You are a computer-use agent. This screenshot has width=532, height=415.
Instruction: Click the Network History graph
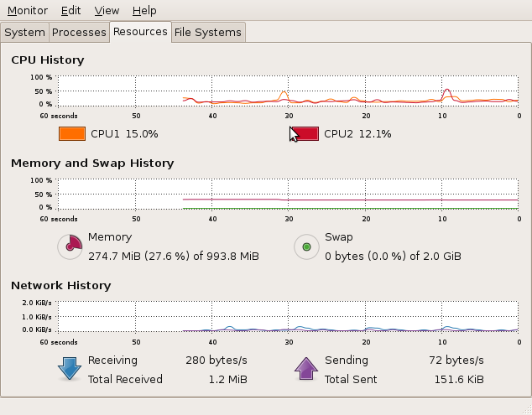pos(288,317)
